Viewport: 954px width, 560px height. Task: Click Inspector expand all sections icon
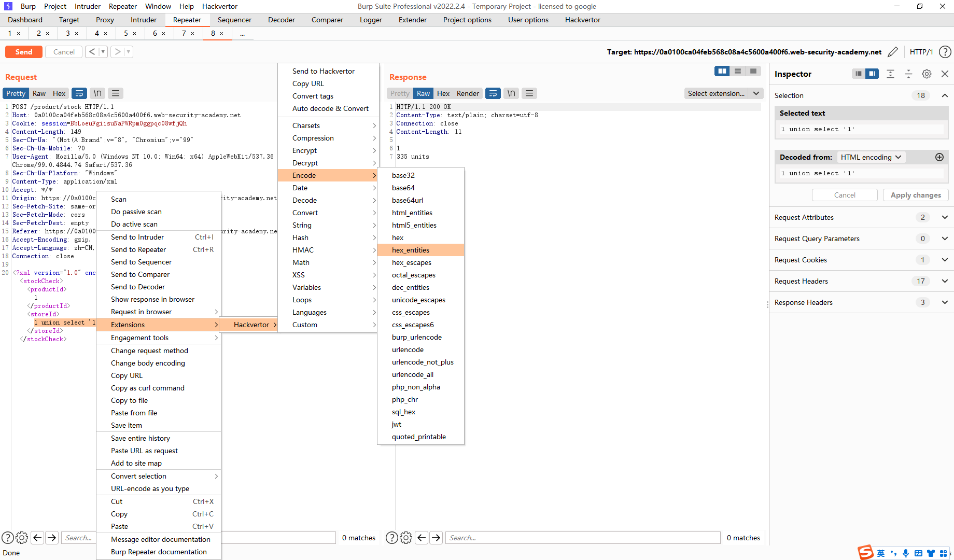pos(890,74)
